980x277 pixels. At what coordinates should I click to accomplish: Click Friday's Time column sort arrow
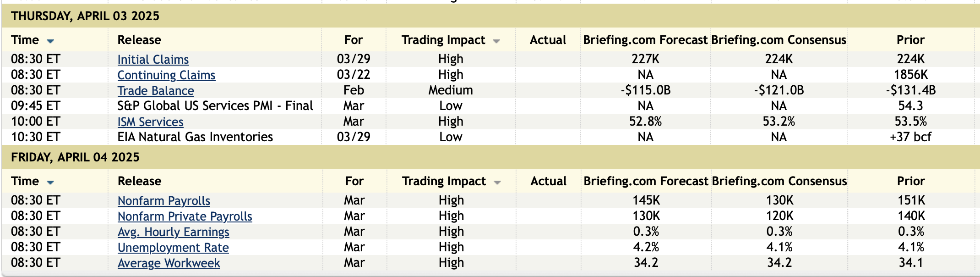pos(50,183)
